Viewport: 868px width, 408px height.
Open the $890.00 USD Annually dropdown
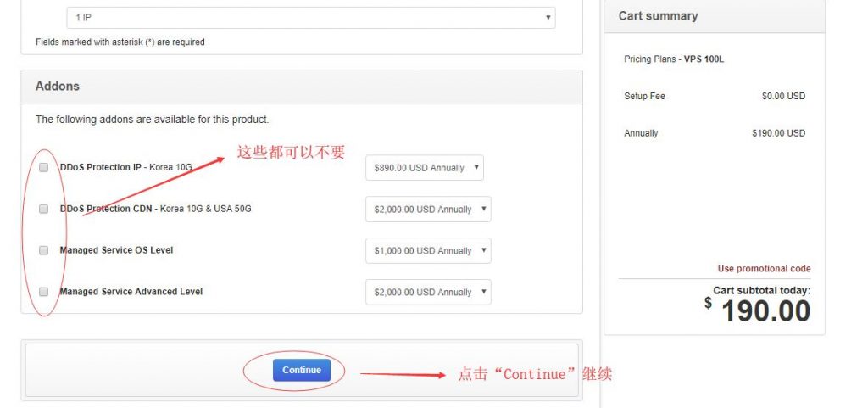425,168
